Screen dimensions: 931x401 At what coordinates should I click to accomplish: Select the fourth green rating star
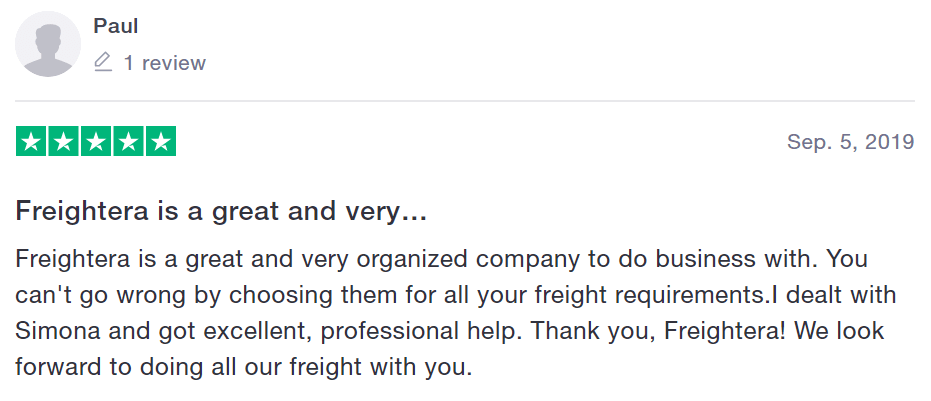128,141
